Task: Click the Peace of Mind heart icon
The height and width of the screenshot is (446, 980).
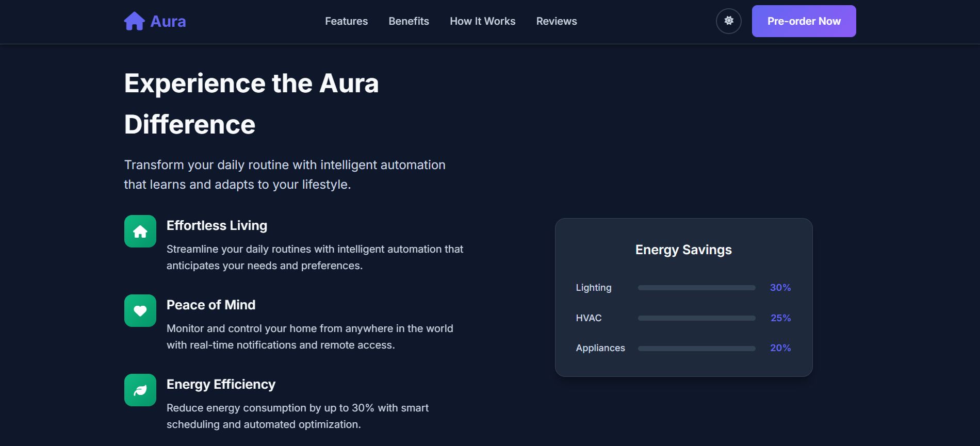Action: tap(140, 311)
